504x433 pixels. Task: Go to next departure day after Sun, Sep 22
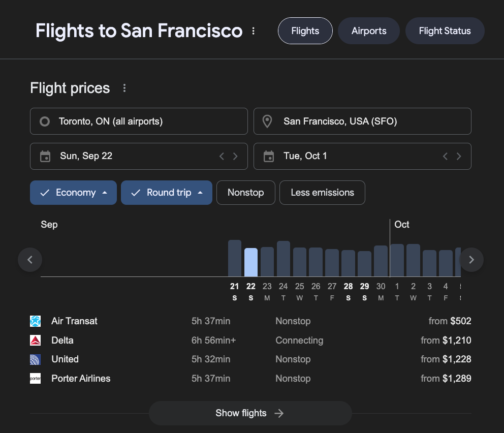click(x=235, y=156)
